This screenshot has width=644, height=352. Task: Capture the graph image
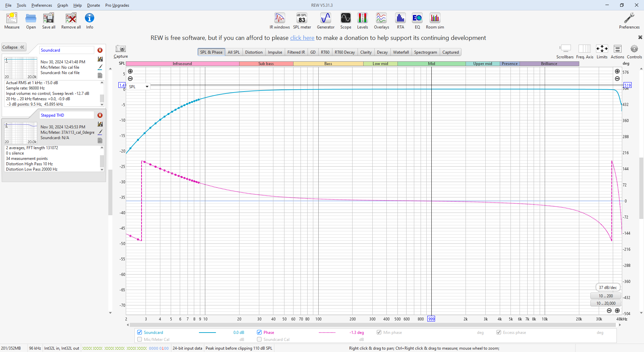(x=121, y=51)
